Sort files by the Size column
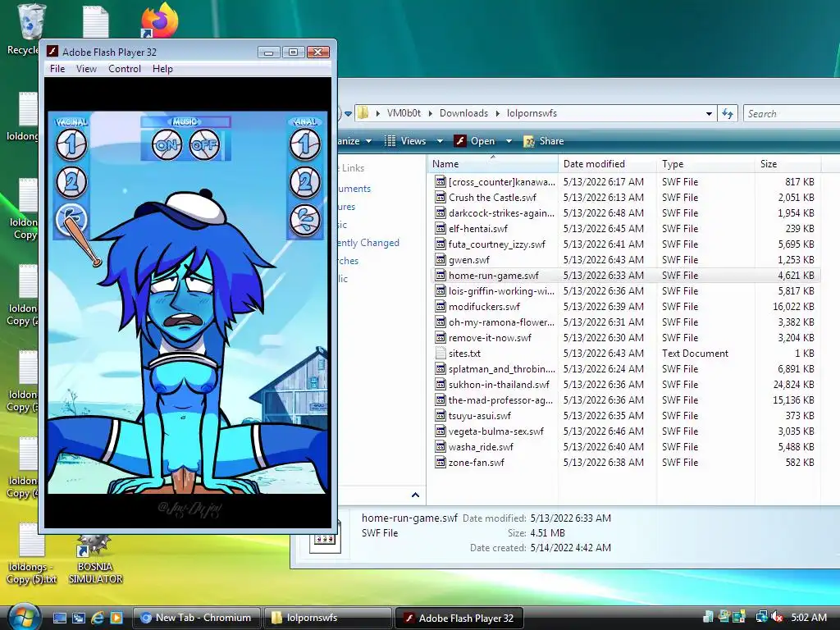Screen dimensions: 840x630 [x=788, y=164]
